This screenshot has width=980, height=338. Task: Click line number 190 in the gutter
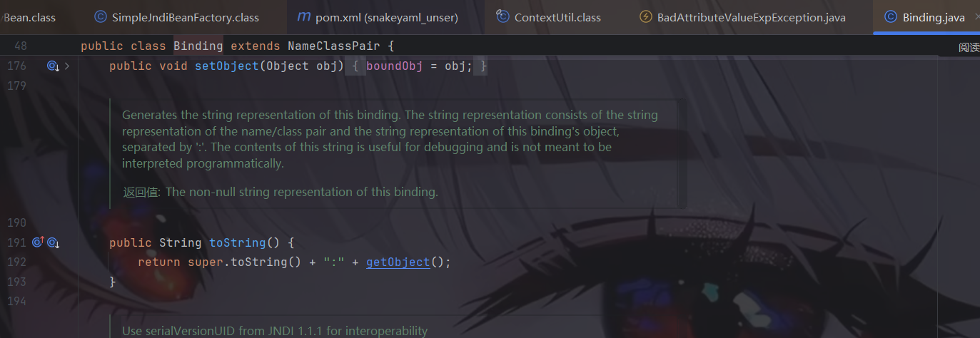[x=16, y=222]
